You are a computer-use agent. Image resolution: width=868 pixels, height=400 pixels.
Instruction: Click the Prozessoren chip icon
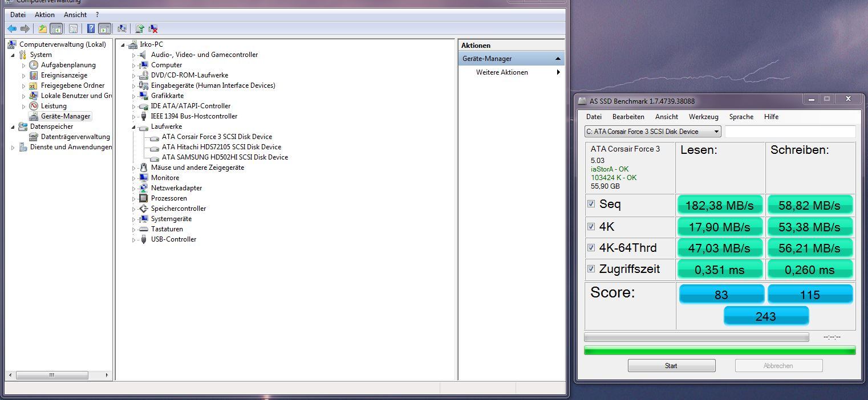(144, 198)
